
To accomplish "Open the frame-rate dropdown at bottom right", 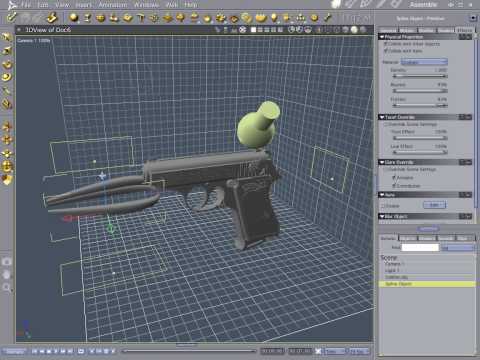I will click(x=359, y=351).
